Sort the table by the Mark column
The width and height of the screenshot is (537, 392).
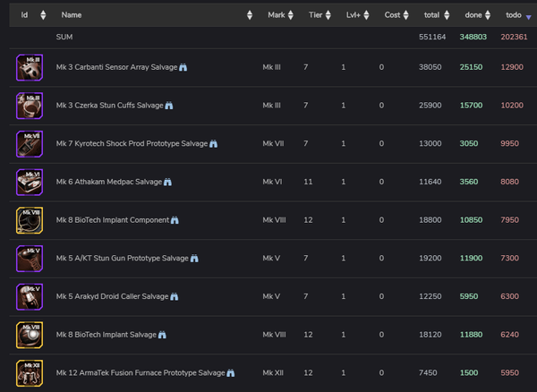point(277,15)
